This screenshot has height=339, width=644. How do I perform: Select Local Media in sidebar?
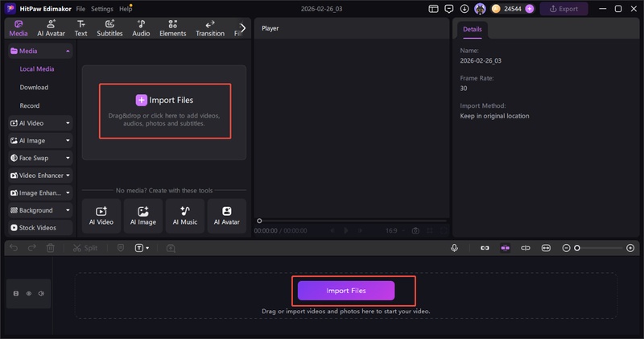coord(37,69)
